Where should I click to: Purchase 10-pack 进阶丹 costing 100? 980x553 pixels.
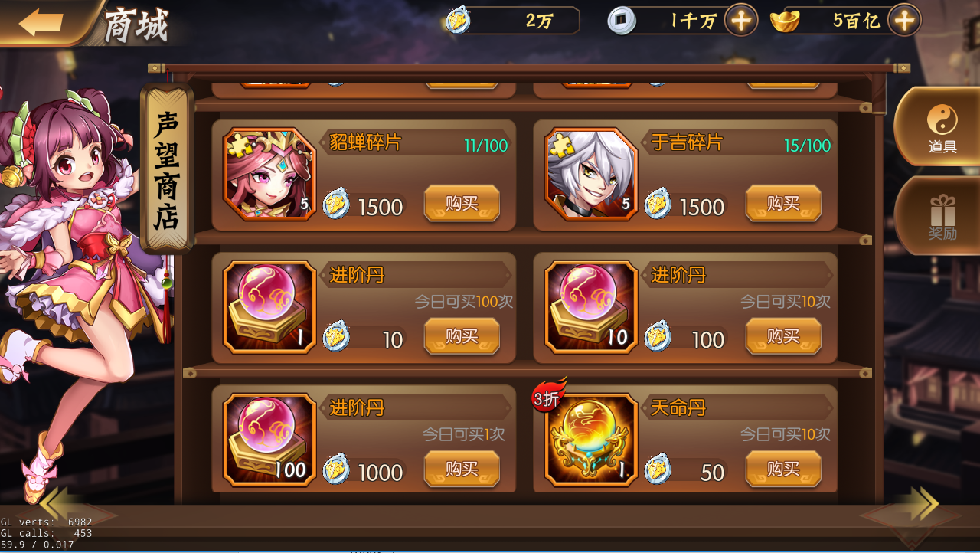click(x=783, y=336)
